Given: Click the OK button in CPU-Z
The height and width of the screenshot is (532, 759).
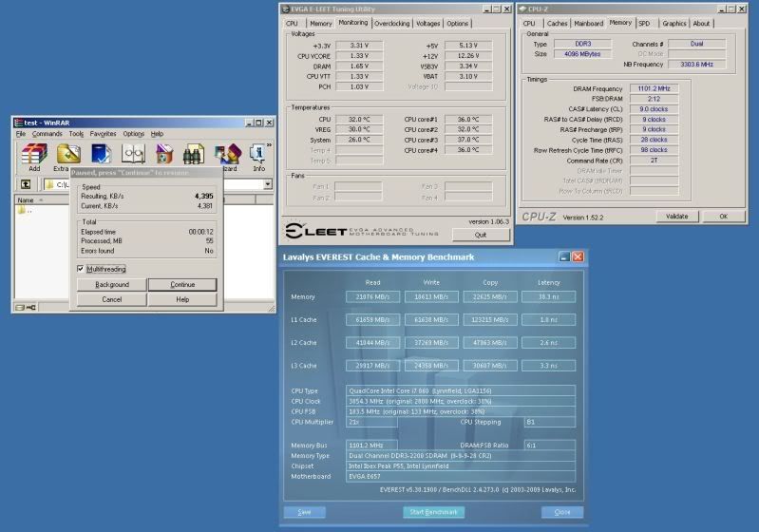Looking at the screenshot, I should tap(724, 217).
